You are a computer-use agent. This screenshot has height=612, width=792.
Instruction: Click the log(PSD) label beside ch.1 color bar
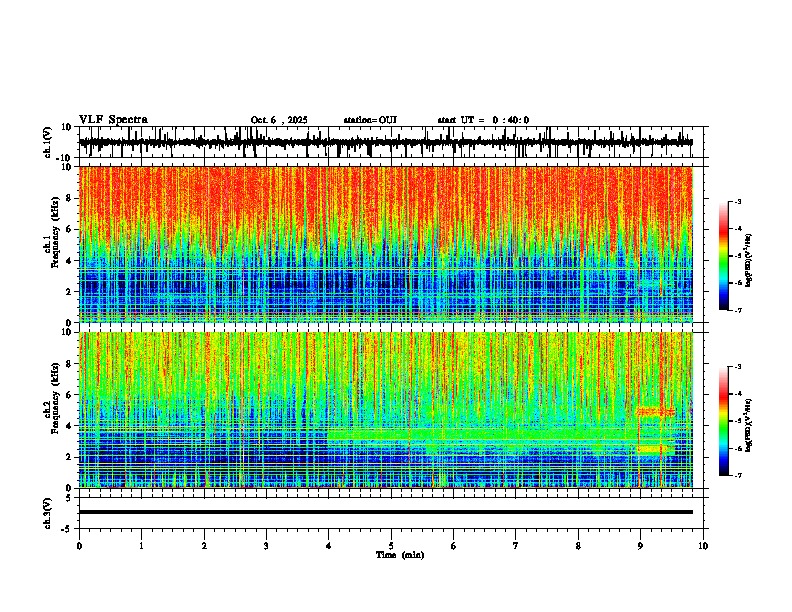749,260
